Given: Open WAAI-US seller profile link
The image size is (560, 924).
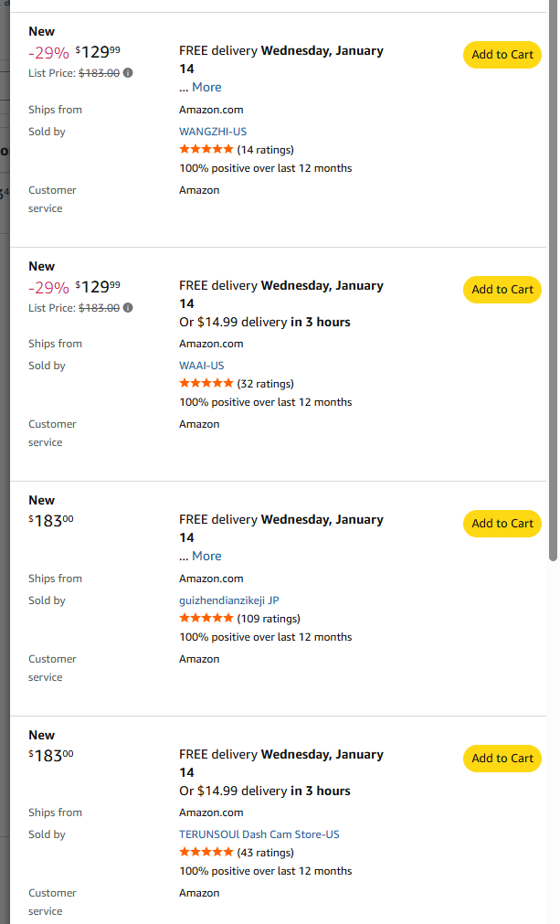Looking at the screenshot, I should tap(201, 366).
